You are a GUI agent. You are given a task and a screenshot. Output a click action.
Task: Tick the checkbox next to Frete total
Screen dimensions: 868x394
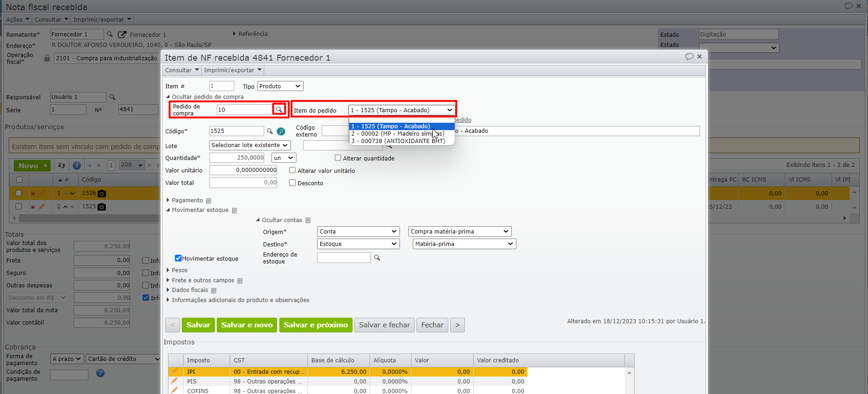(x=145, y=260)
